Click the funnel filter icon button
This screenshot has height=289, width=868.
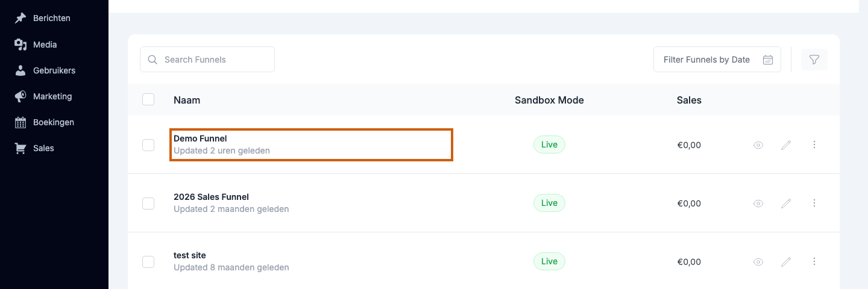click(814, 60)
